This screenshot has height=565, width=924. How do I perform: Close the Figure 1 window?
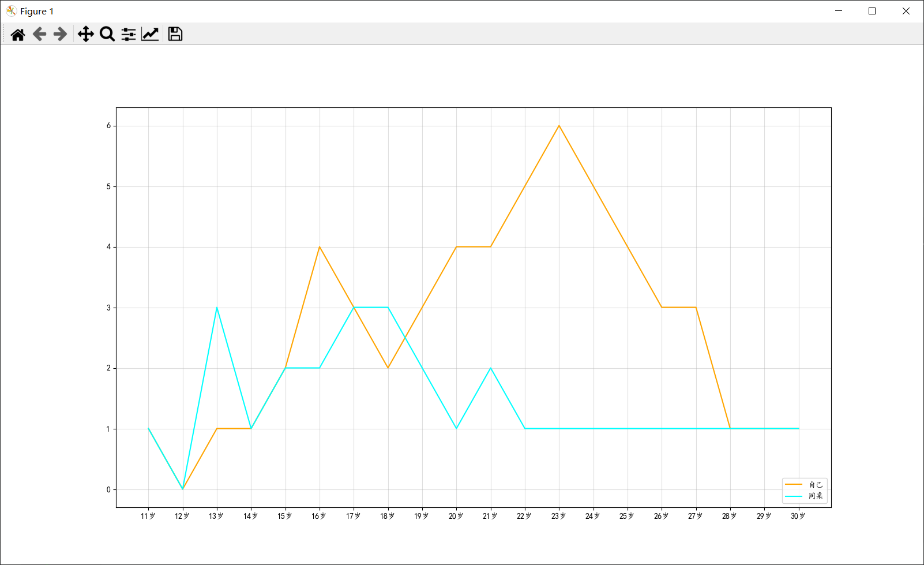(x=906, y=11)
